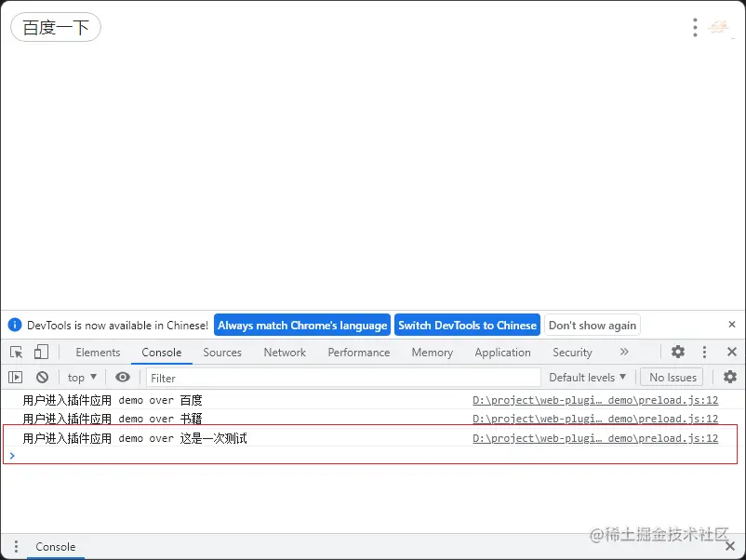Expand more DevTools tabs chevron
Screen dimensions: 746x560
point(624,352)
